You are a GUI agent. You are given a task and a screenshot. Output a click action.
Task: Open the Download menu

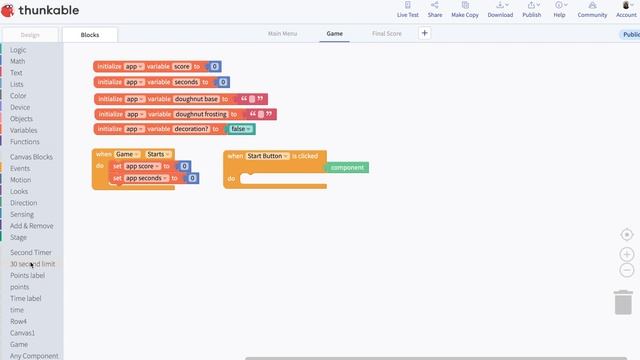click(500, 9)
